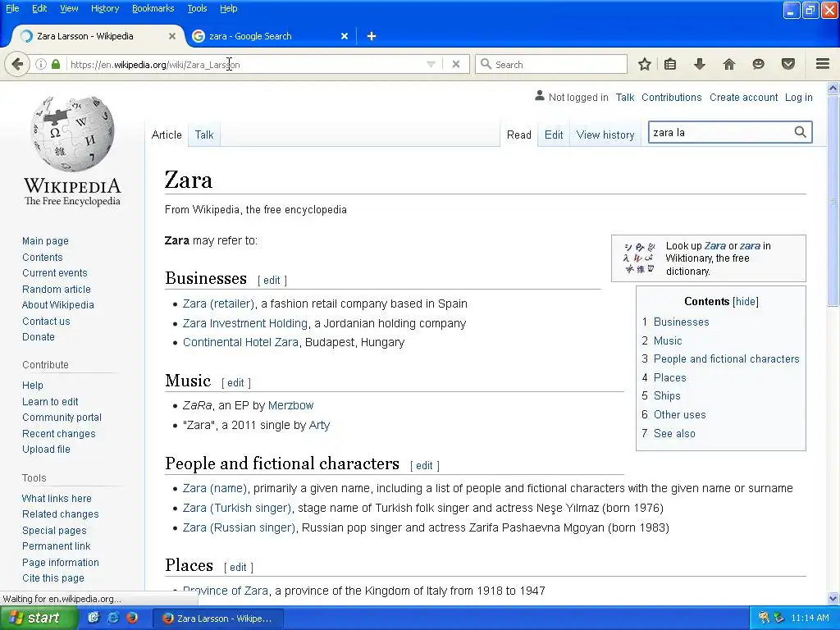Switch to the zara Google Search tab
Viewport: 840px width, 630px height.
coord(271,36)
